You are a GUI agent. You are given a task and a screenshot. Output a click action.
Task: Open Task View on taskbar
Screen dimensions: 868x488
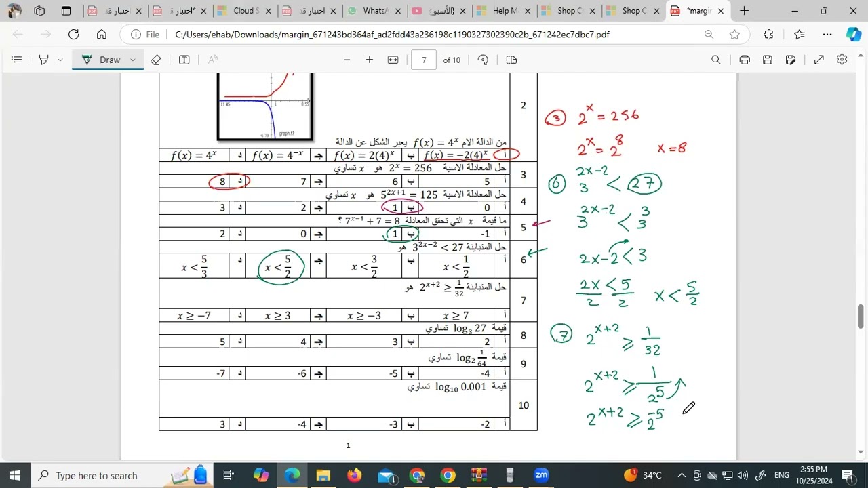[229, 475]
